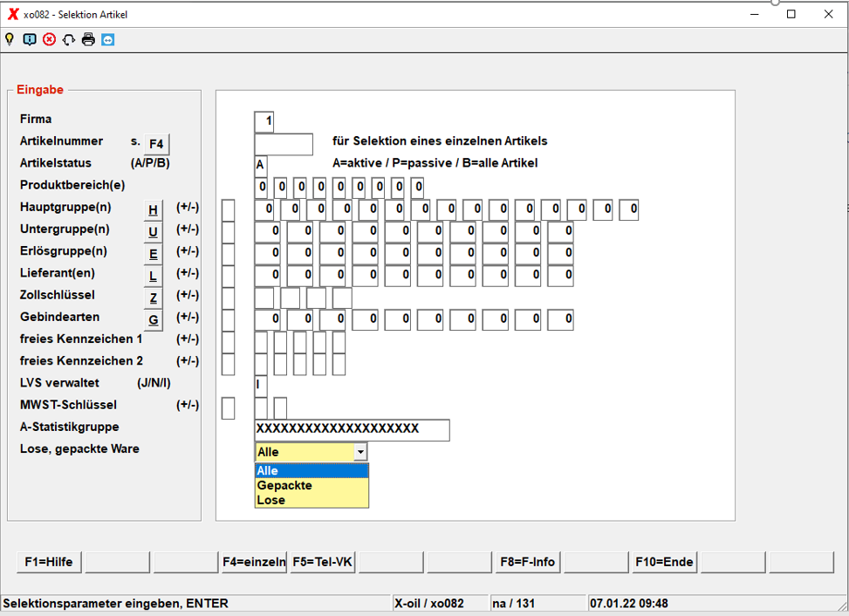Click the window title 'xo082 - Selektion Artikel'
Image resolution: width=849 pixels, height=616 pixels.
coord(75,15)
